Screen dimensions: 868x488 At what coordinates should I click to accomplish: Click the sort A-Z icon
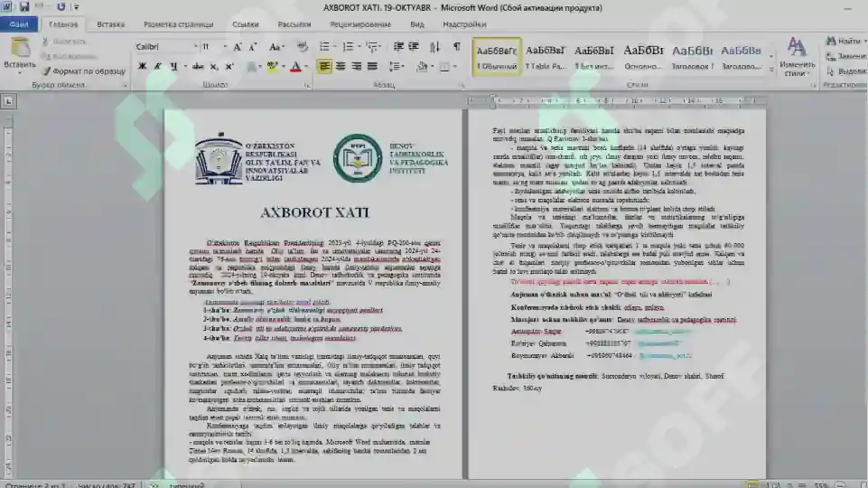coord(434,47)
